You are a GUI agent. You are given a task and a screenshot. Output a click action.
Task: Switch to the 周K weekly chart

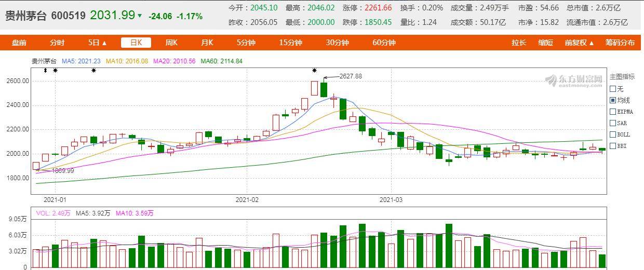coord(171,43)
